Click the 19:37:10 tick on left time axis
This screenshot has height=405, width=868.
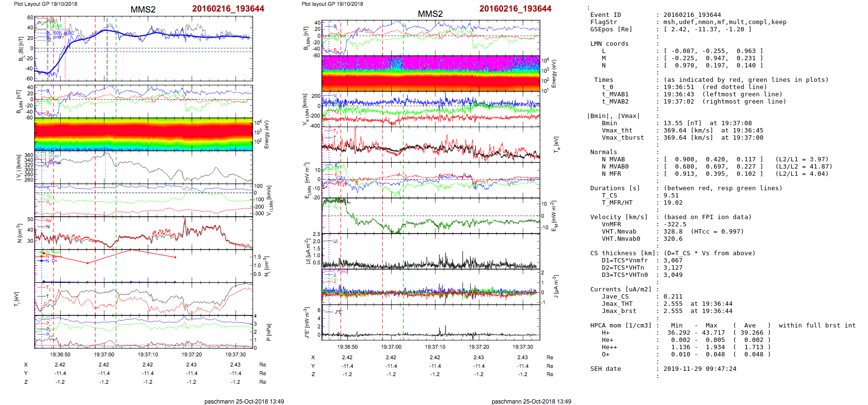148,354
